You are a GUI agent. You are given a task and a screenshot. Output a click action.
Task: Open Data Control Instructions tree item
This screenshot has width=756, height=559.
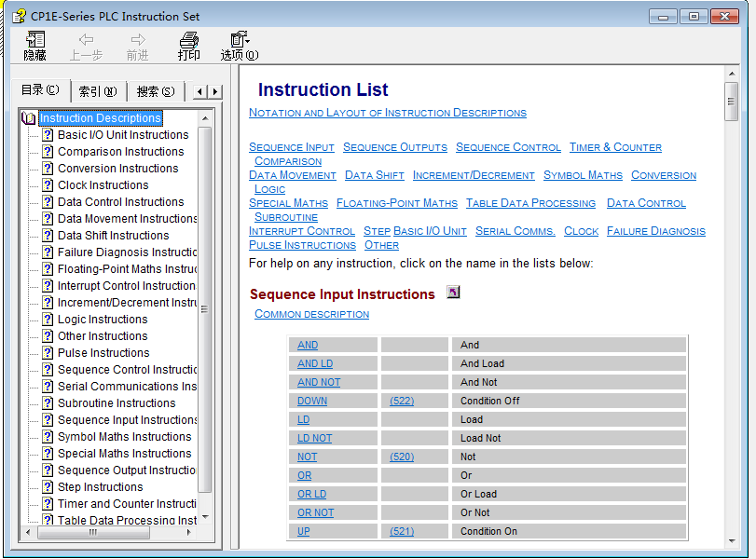(120, 202)
